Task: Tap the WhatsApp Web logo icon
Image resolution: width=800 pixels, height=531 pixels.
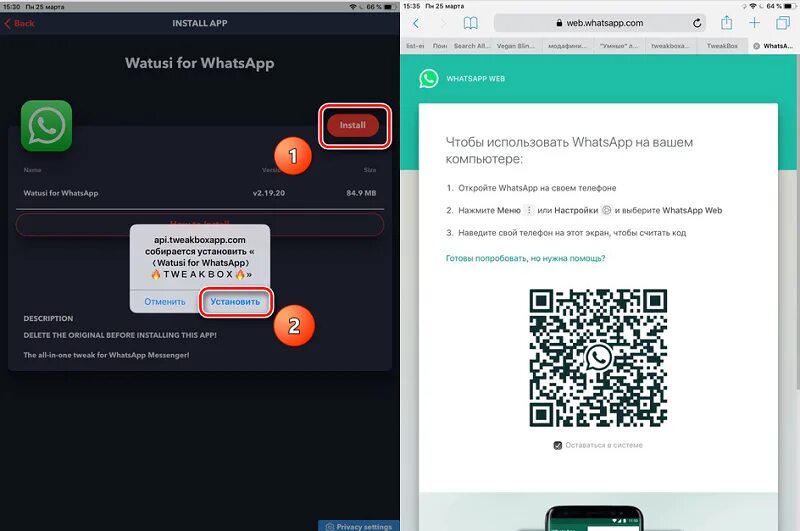Action: click(x=429, y=79)
